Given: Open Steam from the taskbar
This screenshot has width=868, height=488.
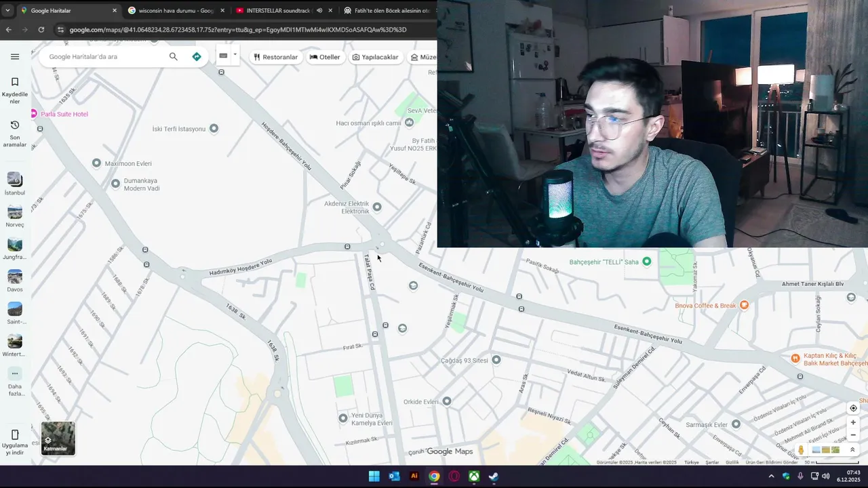Looking at the screenshot, I should 494,476.
